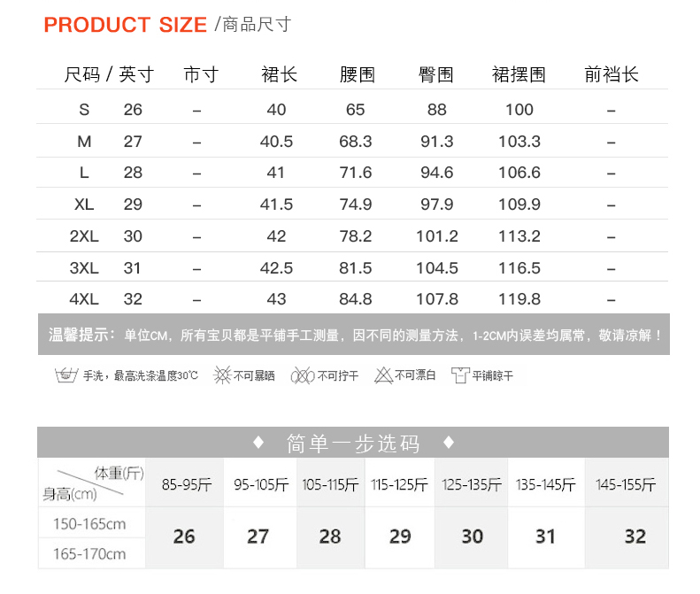Click the lay-flat-to-dry shirt icon
Viewport: 700px width, 594px height.
point(459,375)
